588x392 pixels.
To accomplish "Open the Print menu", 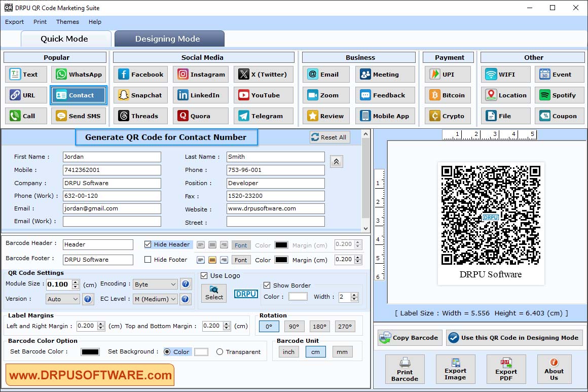I will (x=40, y=22).
